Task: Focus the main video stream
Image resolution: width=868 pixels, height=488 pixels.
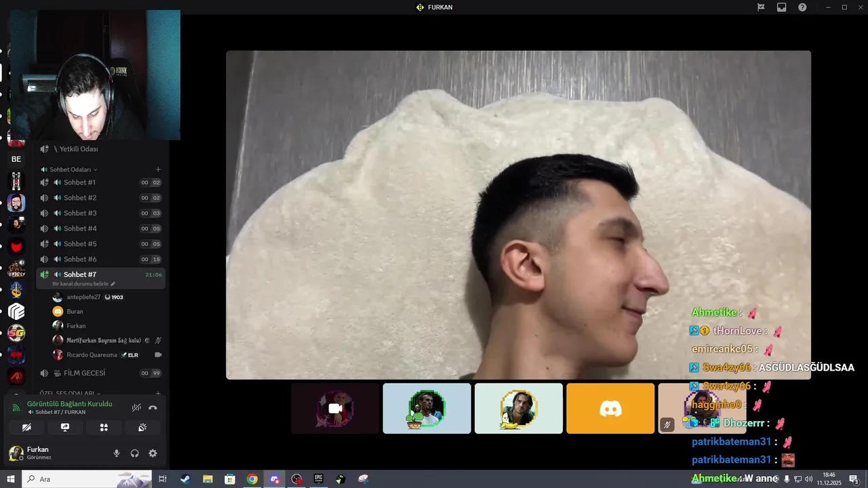Action: point(518,215)
